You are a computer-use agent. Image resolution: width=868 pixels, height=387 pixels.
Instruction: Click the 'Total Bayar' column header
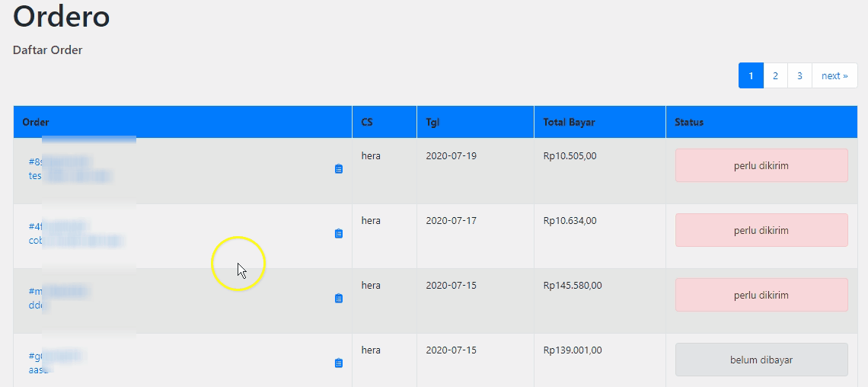pos(569,122)
